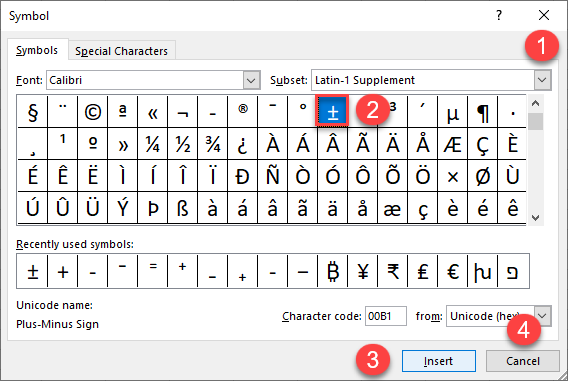Screen dimensions: 568x381
Task: Pick the capital Thorn Þ character
Action: point(153,208)
